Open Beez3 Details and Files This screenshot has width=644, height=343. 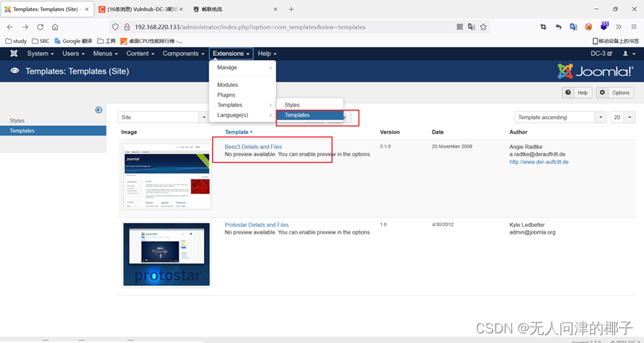click(x=253, y=147)
